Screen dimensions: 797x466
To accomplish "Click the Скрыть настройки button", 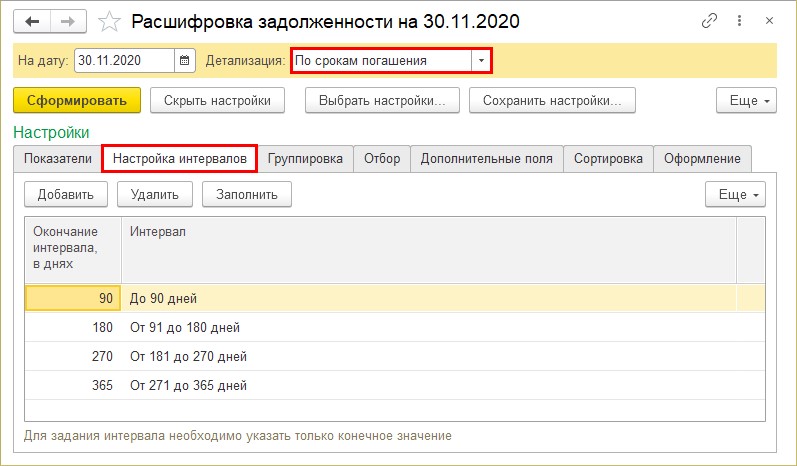I will pyautogui.click(x=217, y=101).
